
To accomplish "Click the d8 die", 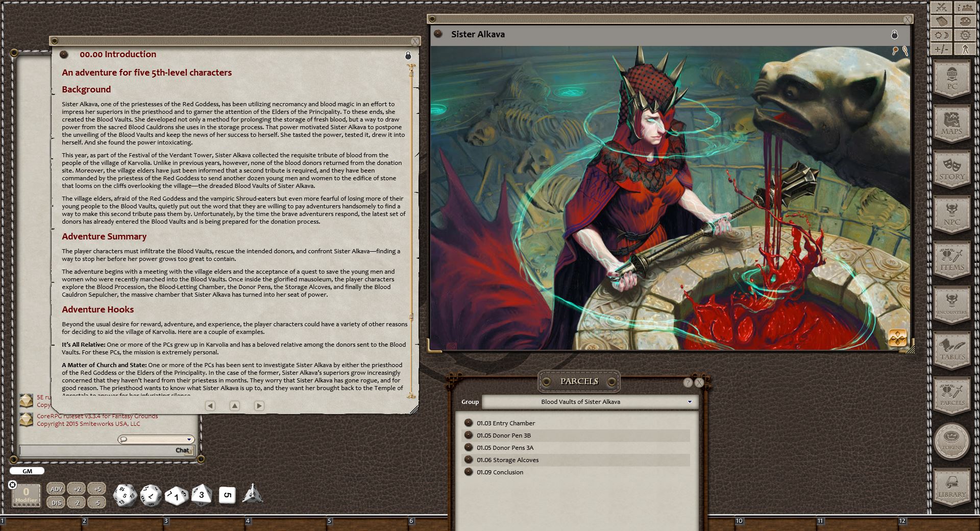I will tap(201, 495).
